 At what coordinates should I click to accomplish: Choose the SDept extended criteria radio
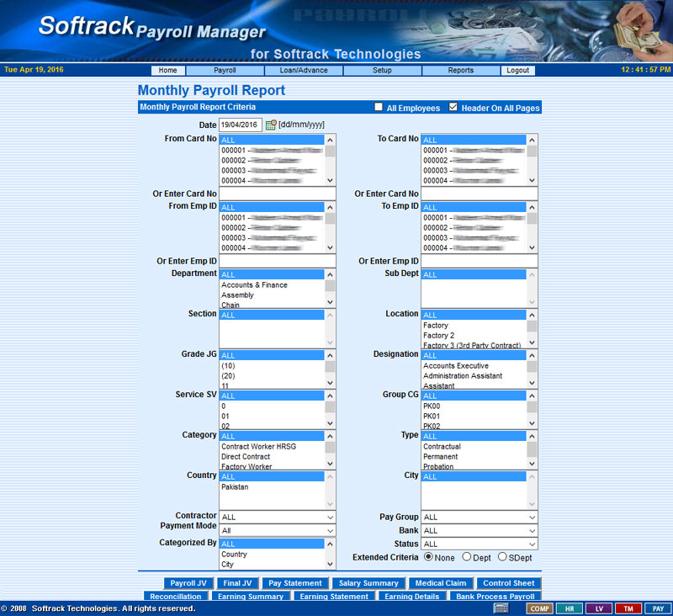point(502,557)
